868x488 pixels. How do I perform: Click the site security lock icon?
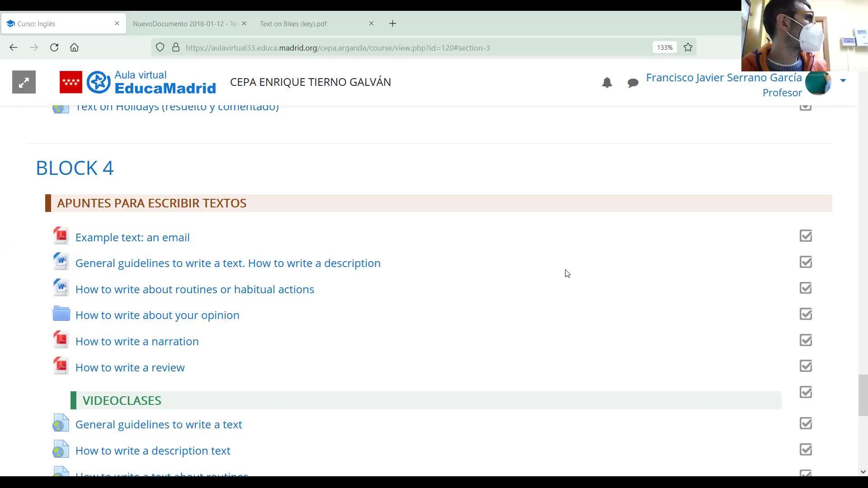tap(176, 47)
